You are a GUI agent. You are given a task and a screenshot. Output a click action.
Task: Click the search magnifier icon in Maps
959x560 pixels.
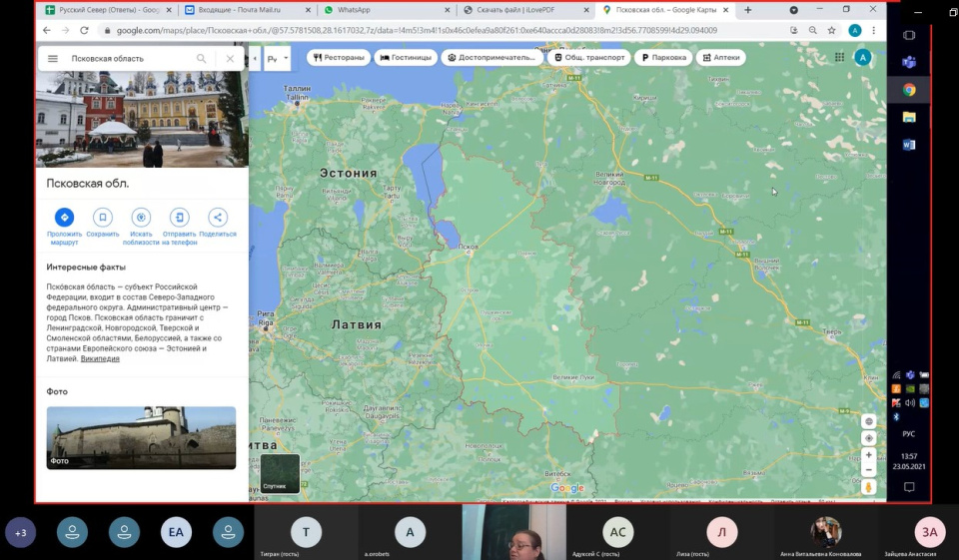click(x=201, y=59)
